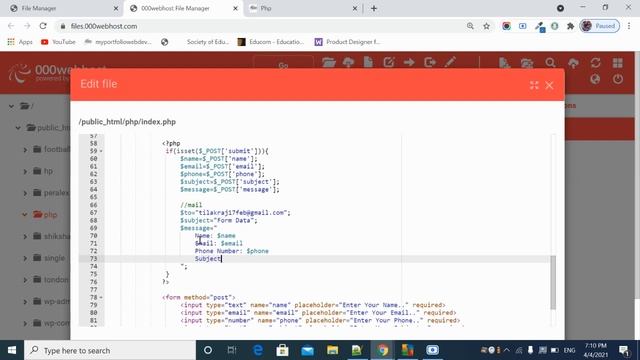Click the pencil rename icon in the toolbar
This screenshot has width=640, height=360.
coord(450,62)
